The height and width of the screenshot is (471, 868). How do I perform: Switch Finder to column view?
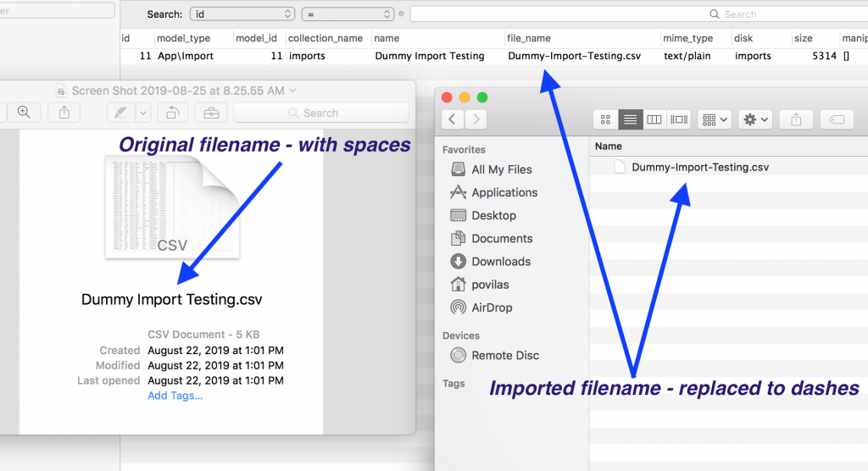[654, 119]
